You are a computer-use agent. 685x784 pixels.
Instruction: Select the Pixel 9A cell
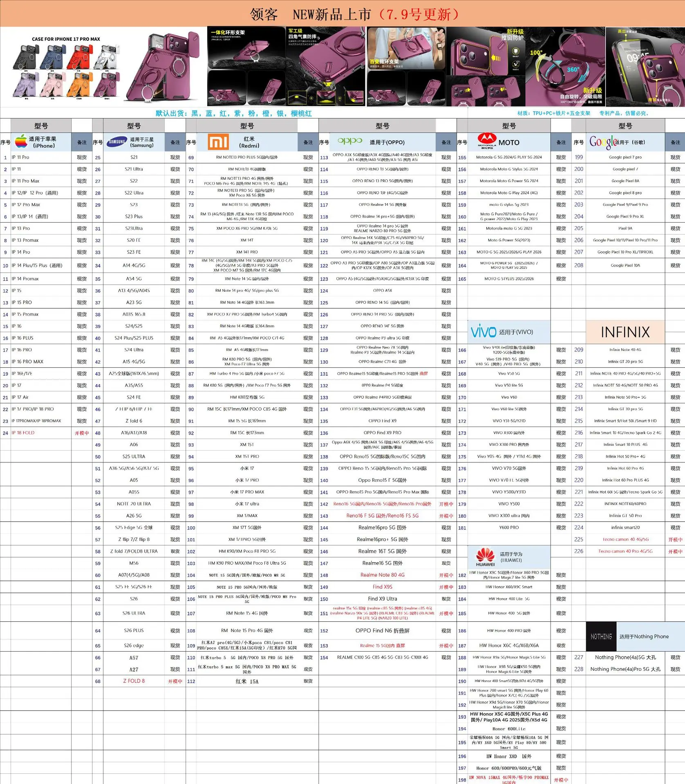[x=625, y=228]
